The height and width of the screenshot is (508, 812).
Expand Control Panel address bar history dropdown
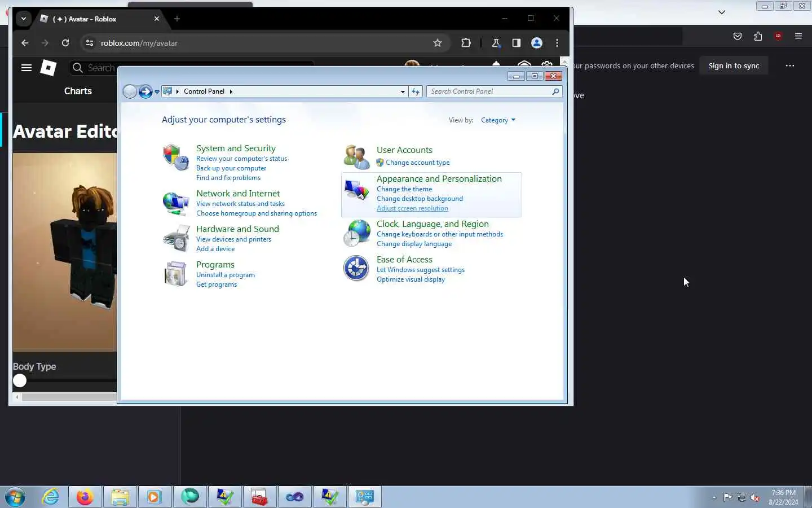(403, 91)
